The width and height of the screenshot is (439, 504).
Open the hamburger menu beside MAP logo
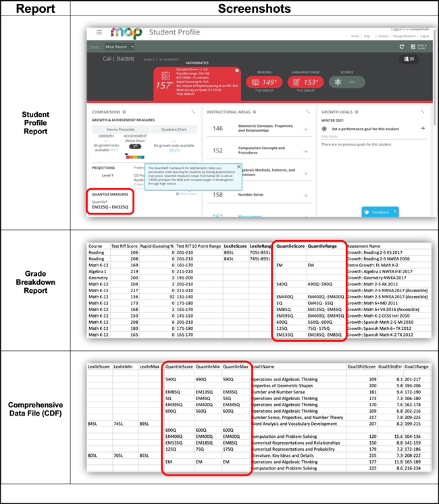pos(99,32)
